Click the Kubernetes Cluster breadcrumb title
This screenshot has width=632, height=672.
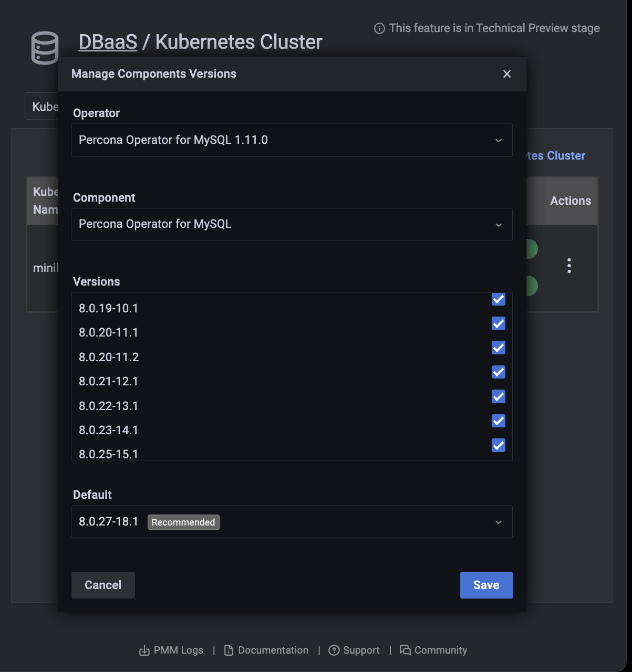(x=239, y=42)
